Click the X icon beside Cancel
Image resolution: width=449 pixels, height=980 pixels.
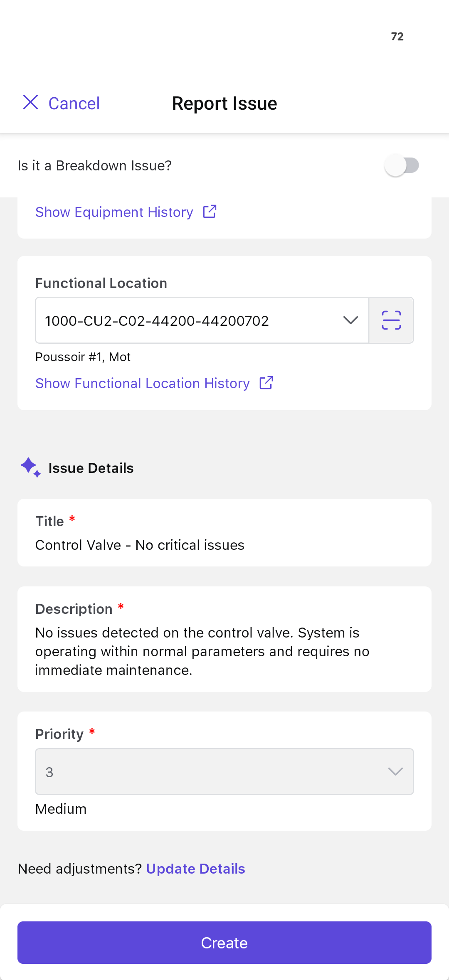[x=30, y=102]
